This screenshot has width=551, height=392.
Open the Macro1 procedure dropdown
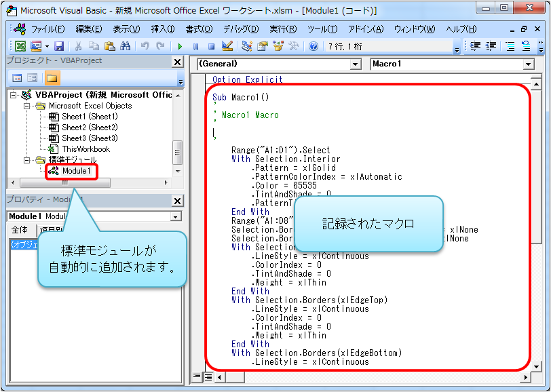(x=528, y=64)
